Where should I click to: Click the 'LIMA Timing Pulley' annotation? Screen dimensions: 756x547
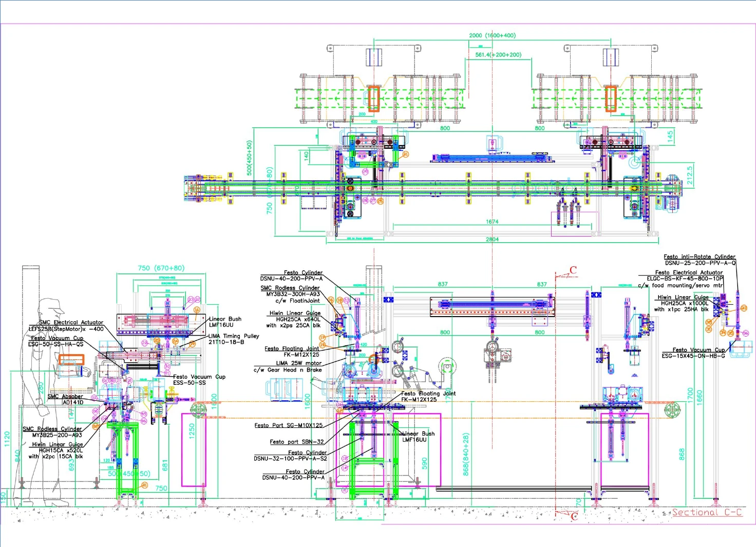(234, 336)
